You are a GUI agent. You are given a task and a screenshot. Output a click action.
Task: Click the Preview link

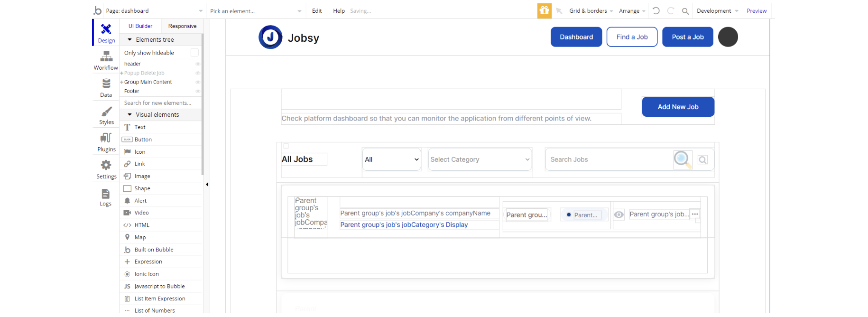pyautogui.click(x=756, y=11)
